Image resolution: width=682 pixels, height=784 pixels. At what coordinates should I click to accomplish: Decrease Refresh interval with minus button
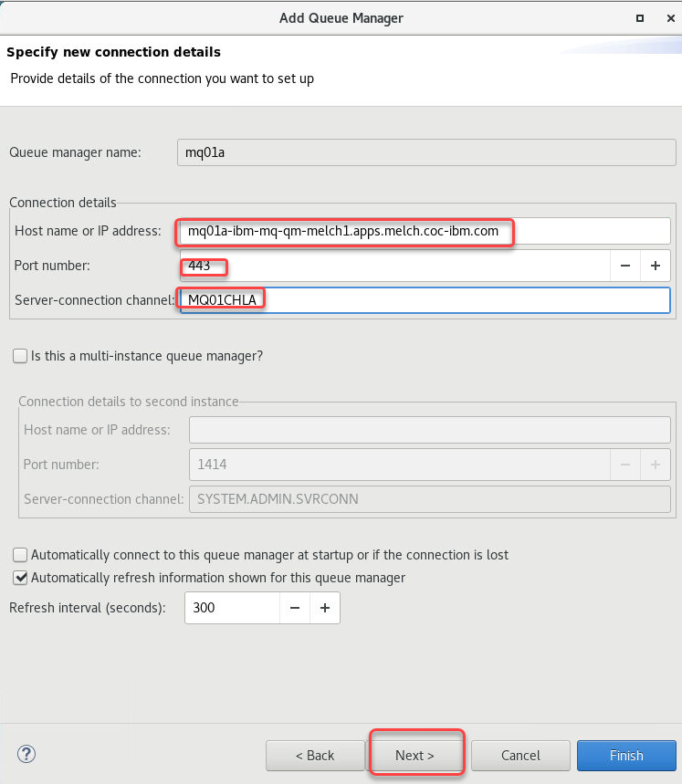(295, 607)
